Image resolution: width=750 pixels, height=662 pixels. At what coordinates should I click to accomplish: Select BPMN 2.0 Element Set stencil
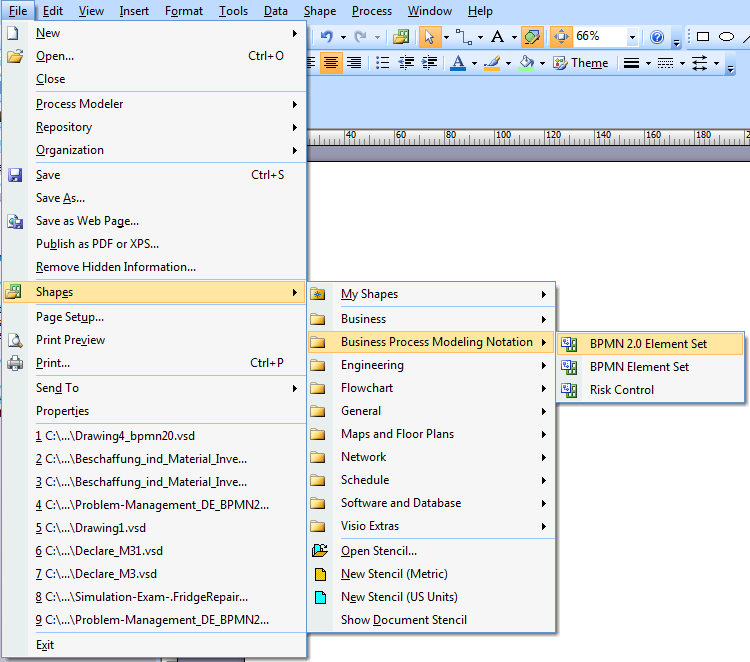coord(650,343)
